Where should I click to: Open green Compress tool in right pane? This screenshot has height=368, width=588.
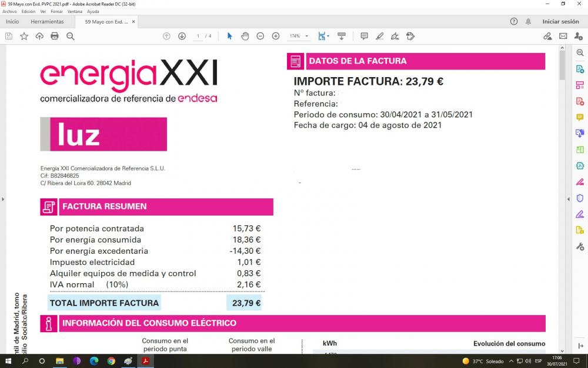(x=580, y=150)
